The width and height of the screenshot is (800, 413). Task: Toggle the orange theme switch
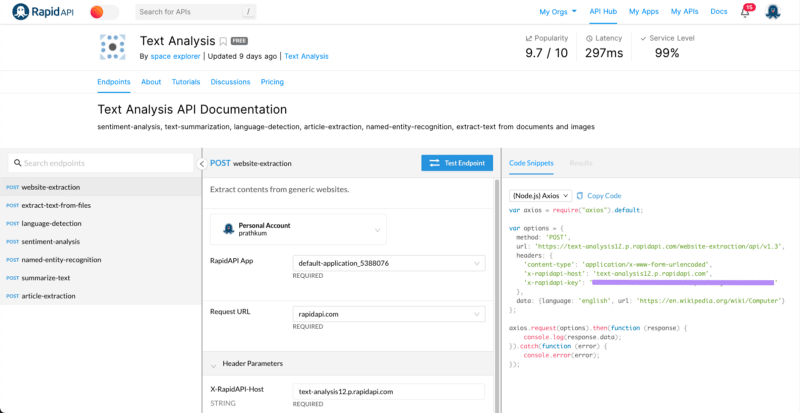click(104, 12)
